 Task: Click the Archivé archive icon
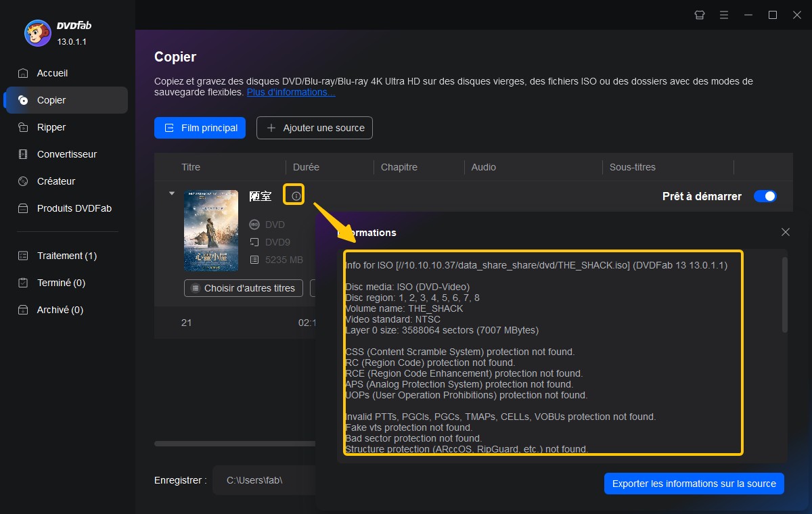23,310
